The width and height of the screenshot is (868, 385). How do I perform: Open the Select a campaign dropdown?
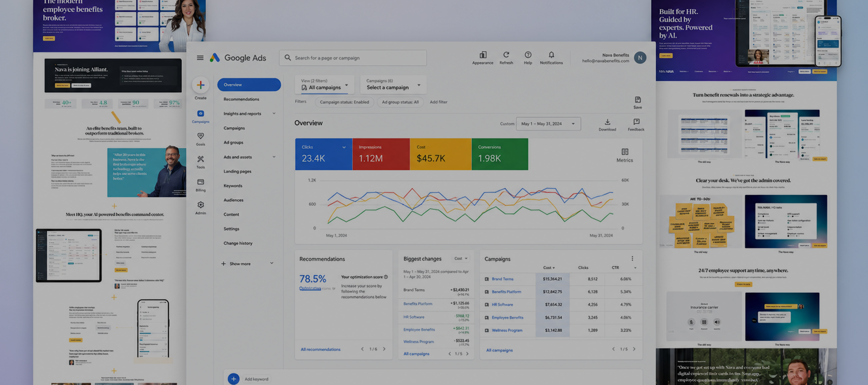(x=393, y=85)
